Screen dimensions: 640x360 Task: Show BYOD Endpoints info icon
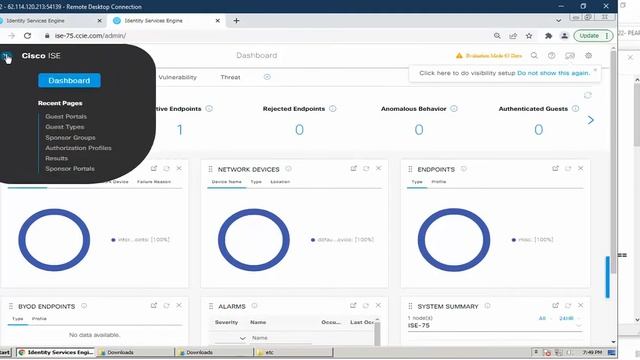coord(84,306)
